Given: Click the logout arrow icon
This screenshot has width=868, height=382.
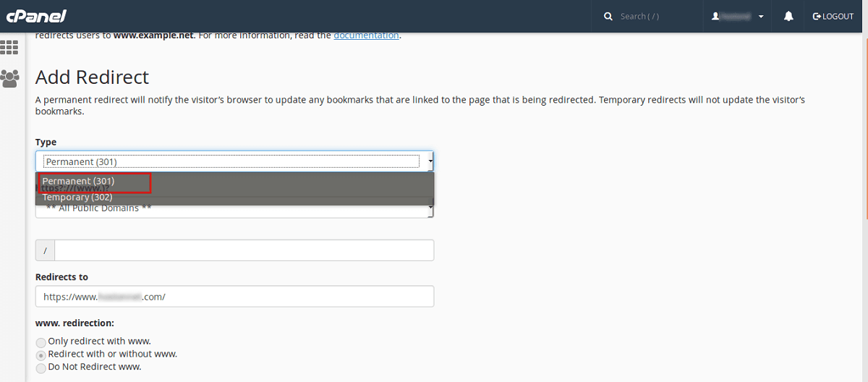Looking at the screenshot, I should [817, 16].
